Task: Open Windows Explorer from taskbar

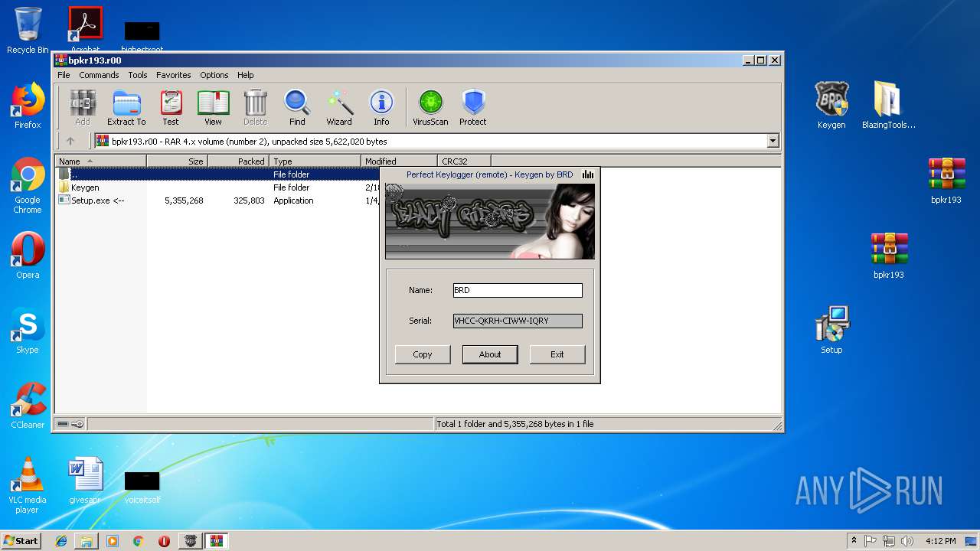Action: 87,541
